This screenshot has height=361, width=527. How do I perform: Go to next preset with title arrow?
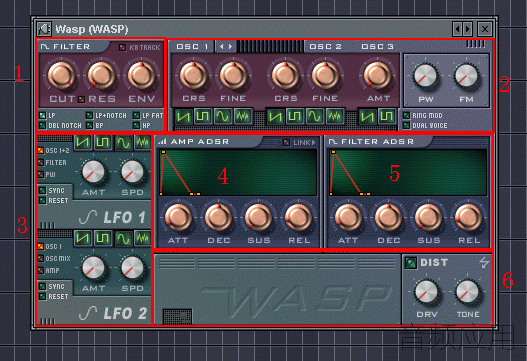pyautogui.click(x=468, y=29)
